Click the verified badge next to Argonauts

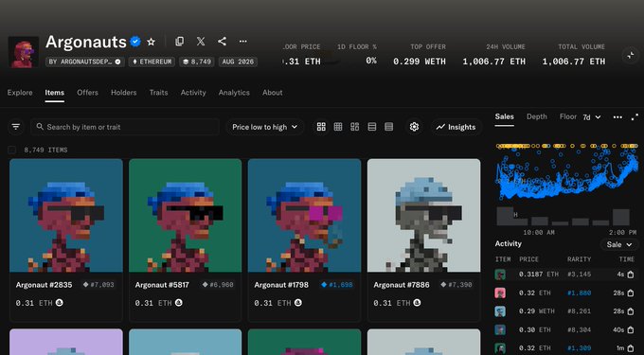tap(135, 42)
